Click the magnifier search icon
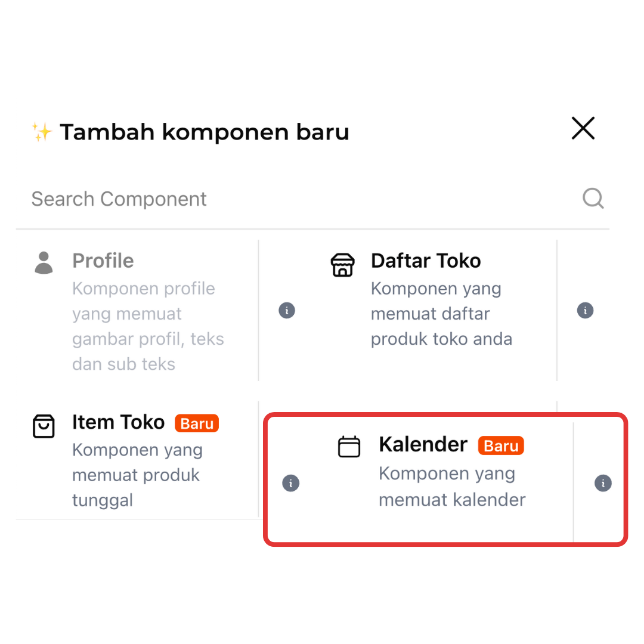644x644 pixels. 593,198
